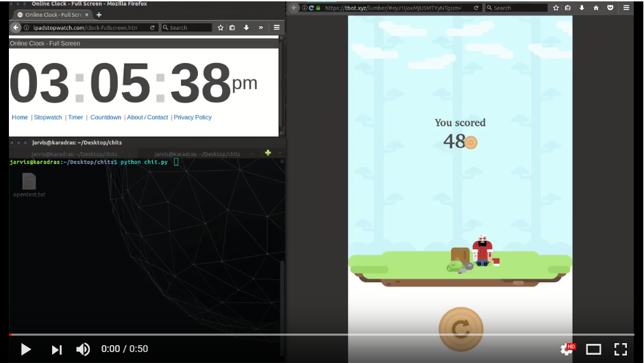
Task: Switch to theater mode
Action: (593, 349)
